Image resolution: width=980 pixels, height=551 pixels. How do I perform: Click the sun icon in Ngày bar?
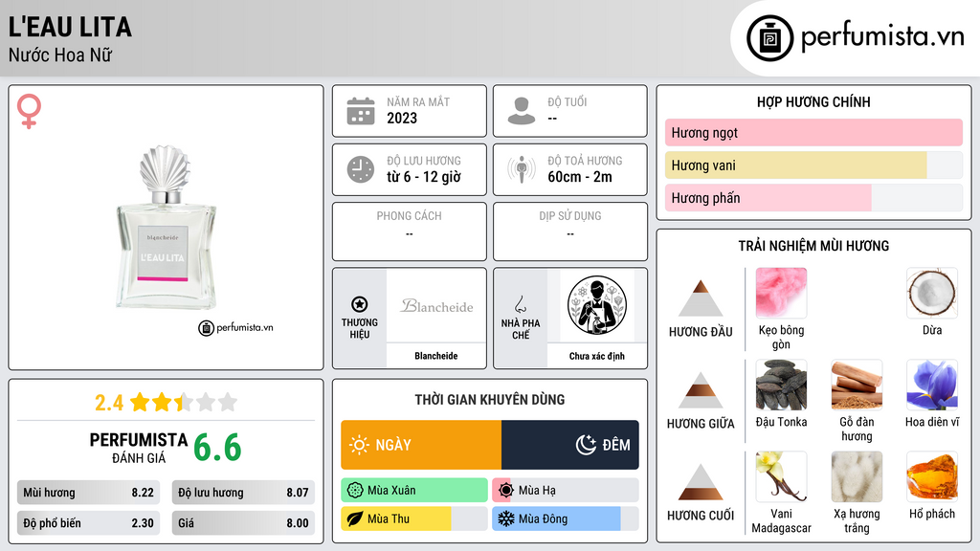[x=360, y=445]
